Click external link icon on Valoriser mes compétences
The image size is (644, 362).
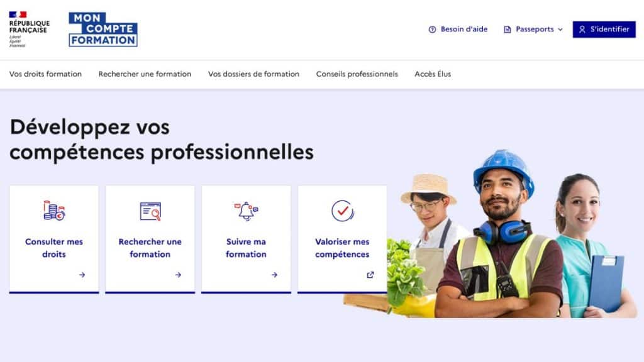(370, 275)
